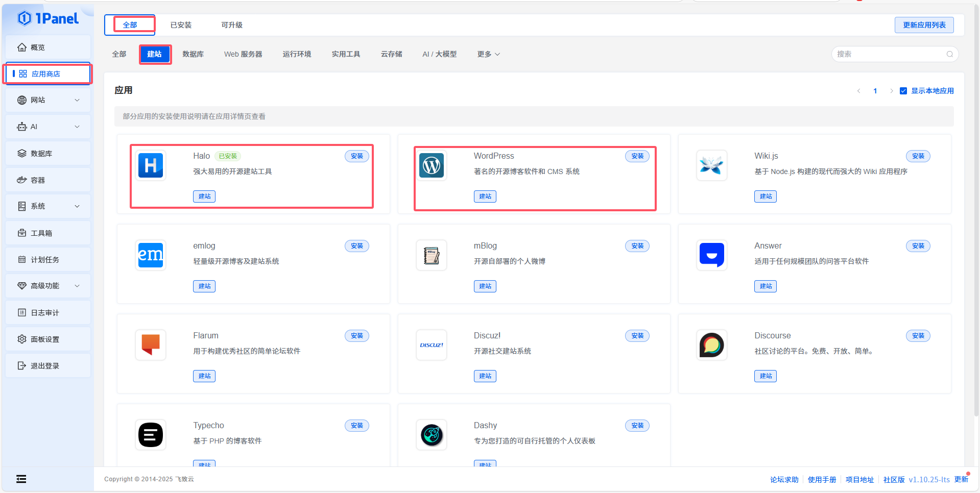Image resolution: width=980 pixels, height=493 pixels.
Task: Click the search magnifier icon
Action: (949, 54)
